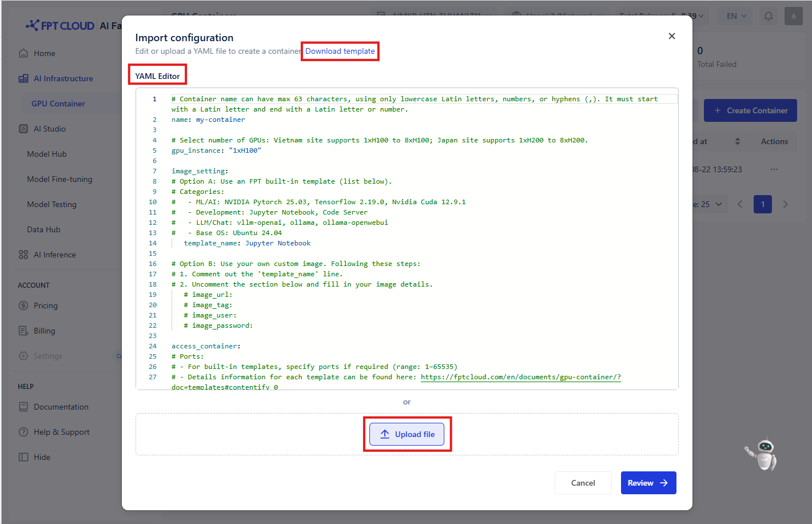Click the Settings gear icon
Screen dimensions: 812x524
pos(23,356)
